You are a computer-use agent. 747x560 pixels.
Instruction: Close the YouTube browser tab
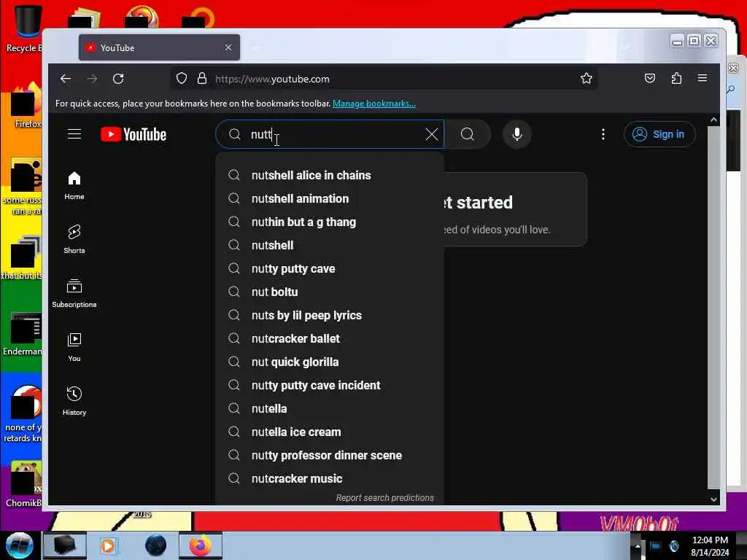(228, 47)
